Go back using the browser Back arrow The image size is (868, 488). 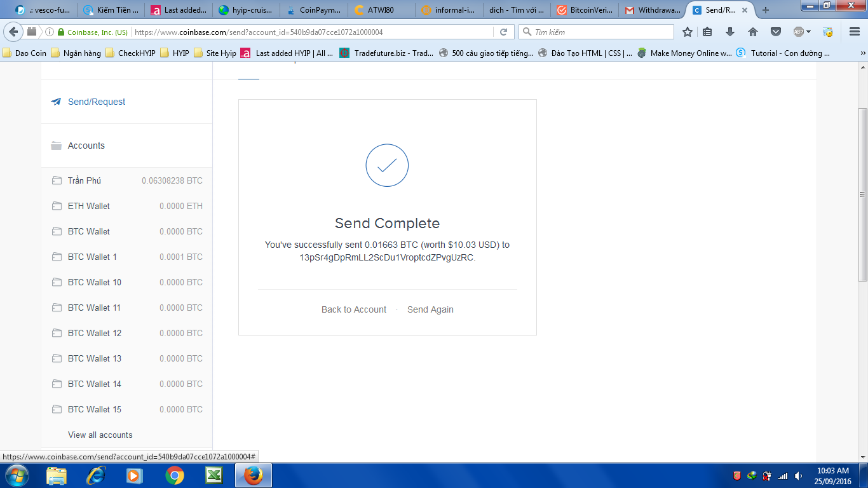point(13,32)
